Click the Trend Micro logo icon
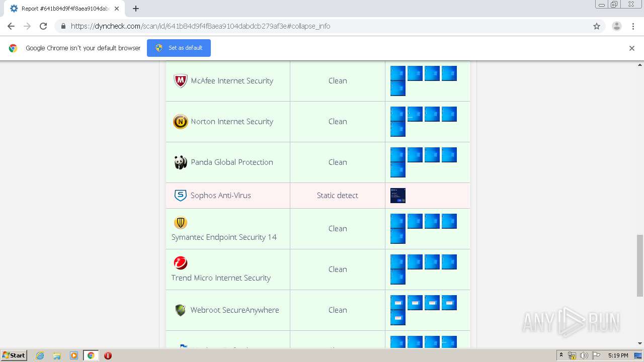 pos(181,263)
